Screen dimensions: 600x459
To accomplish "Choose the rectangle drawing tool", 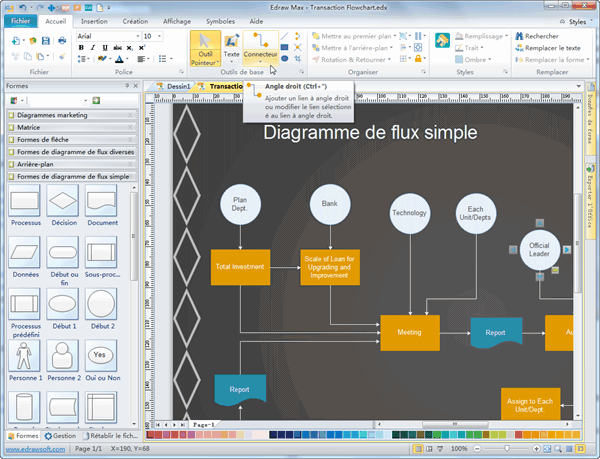I will coord(284,47).
